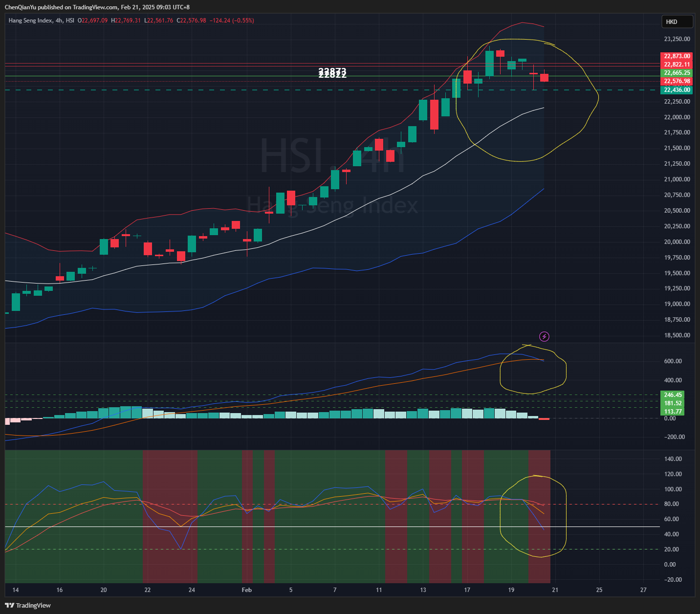Click the −200.00 MACD axis value

675,437
